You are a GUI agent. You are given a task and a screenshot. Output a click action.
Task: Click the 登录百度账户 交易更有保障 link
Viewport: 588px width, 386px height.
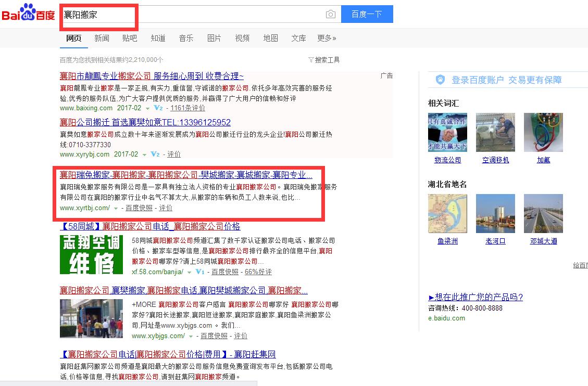[506, 80]
